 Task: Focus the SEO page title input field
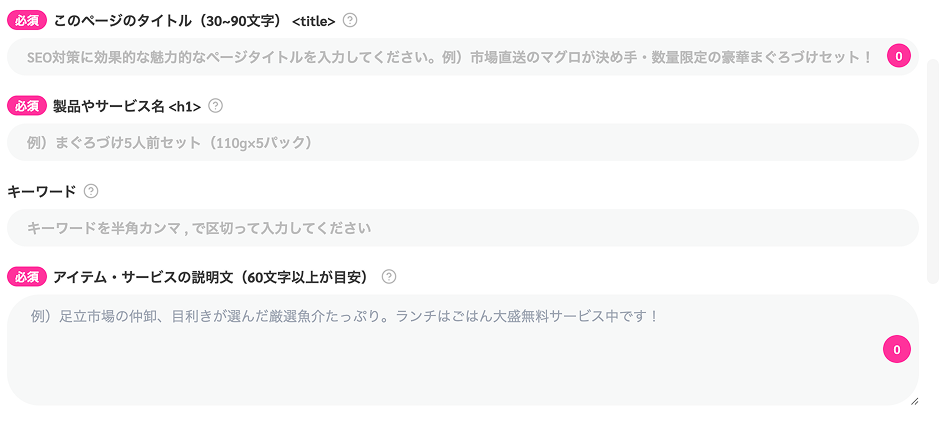(x=463, y=57)
